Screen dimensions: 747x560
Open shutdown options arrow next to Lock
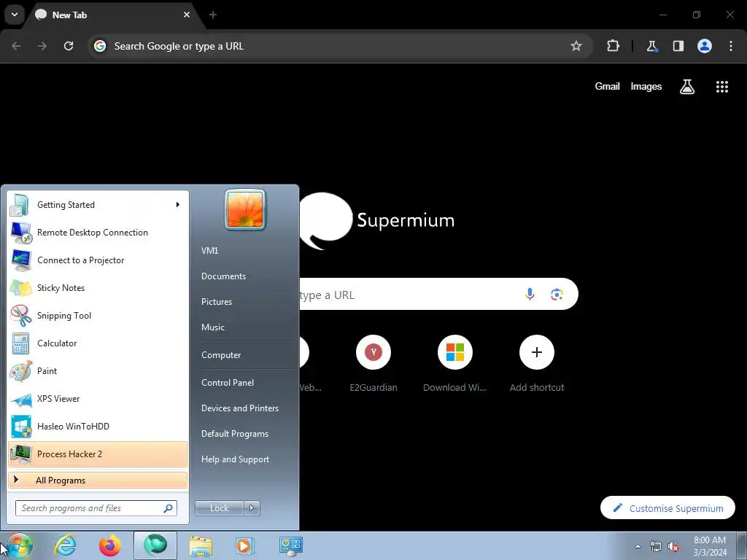252,508
